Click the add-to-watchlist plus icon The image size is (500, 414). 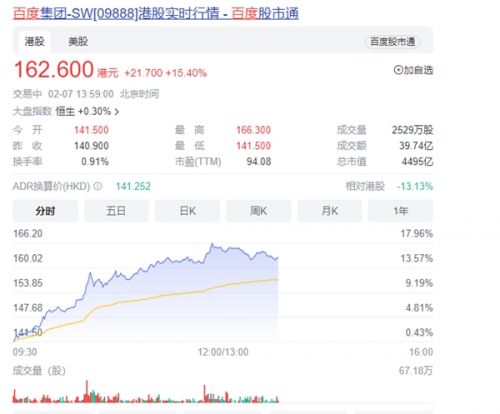tap(398, 70)
